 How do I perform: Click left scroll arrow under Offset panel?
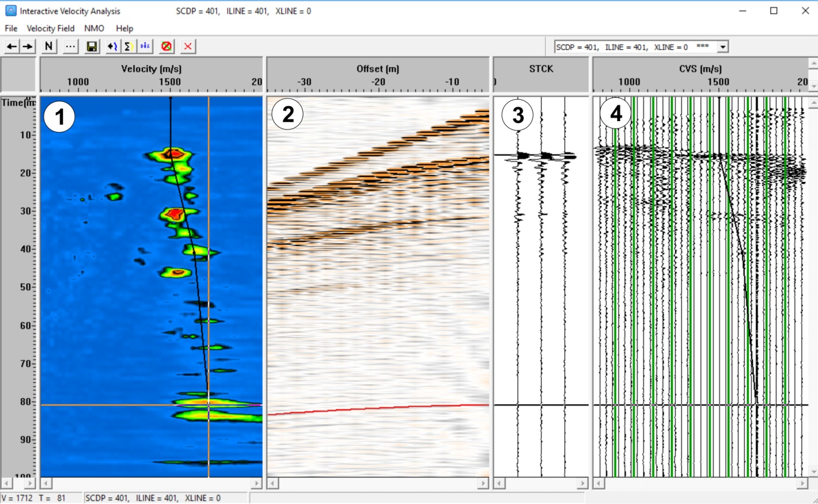pyautogui.click(x=273, y=483)
